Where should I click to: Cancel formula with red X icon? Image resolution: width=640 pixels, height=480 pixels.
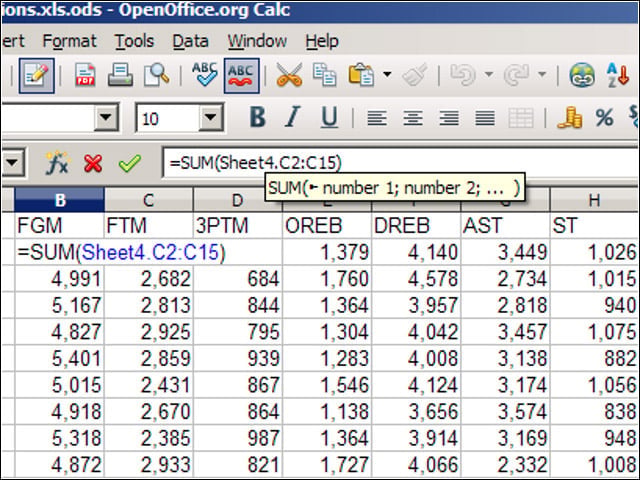(93, 163)
